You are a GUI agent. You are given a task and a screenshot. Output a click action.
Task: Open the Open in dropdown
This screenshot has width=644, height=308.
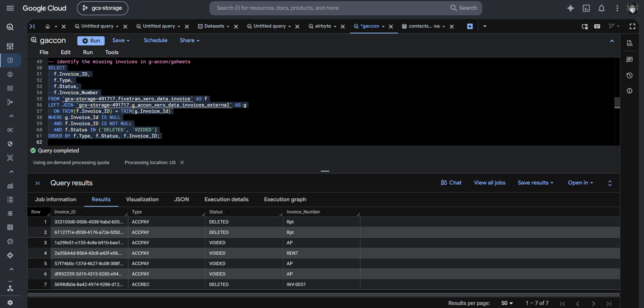point(580,183)
